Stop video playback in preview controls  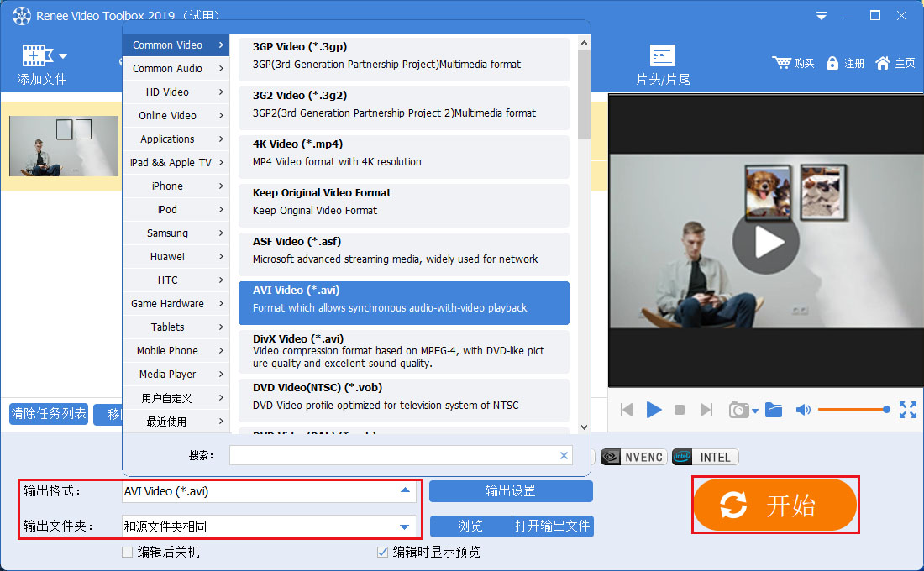click(x=680, y=410)
